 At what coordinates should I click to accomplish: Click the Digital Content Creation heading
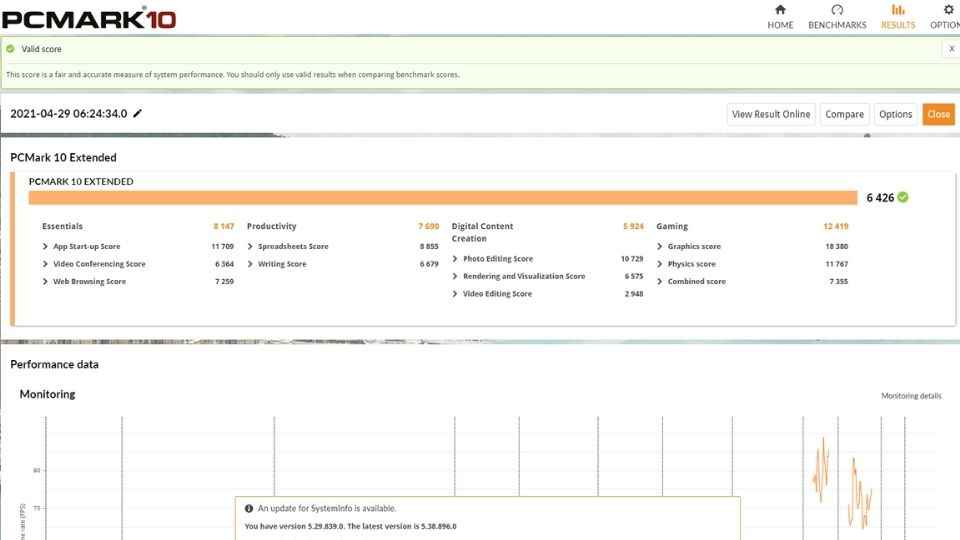pos(482,232)
